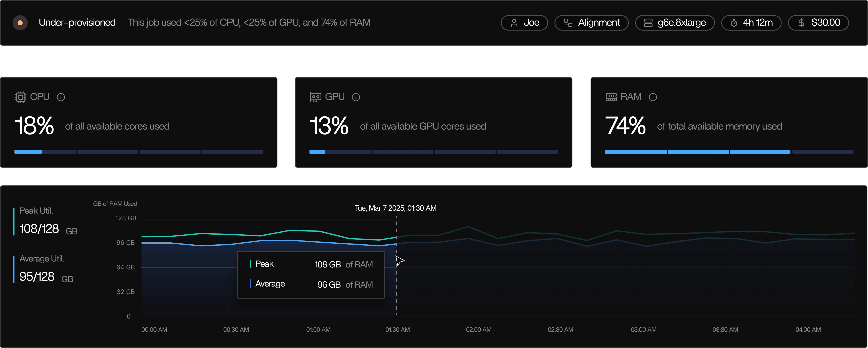Click the 74% RAM usage bar
868x348 pixels.
pos(729,152)
